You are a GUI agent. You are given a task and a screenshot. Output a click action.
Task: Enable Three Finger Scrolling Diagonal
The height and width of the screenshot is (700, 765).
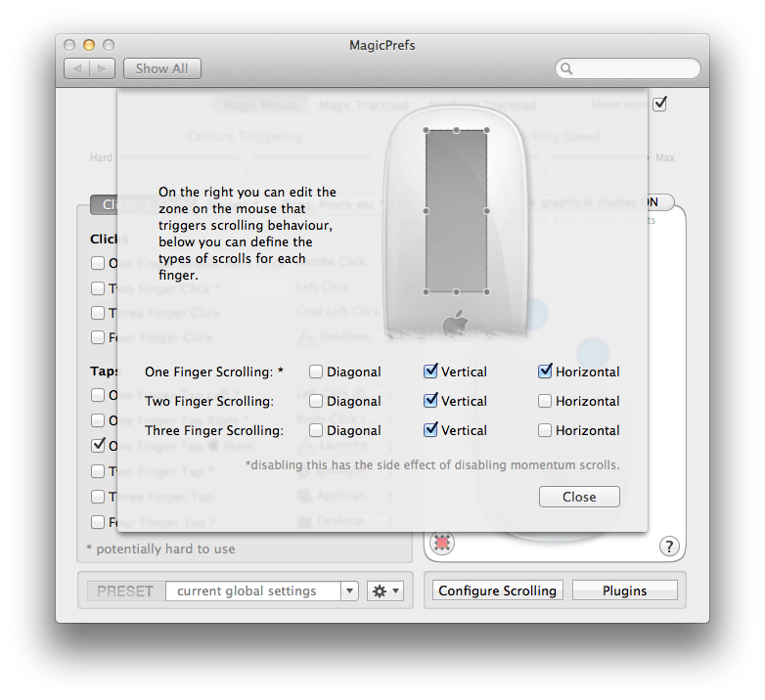316,430
